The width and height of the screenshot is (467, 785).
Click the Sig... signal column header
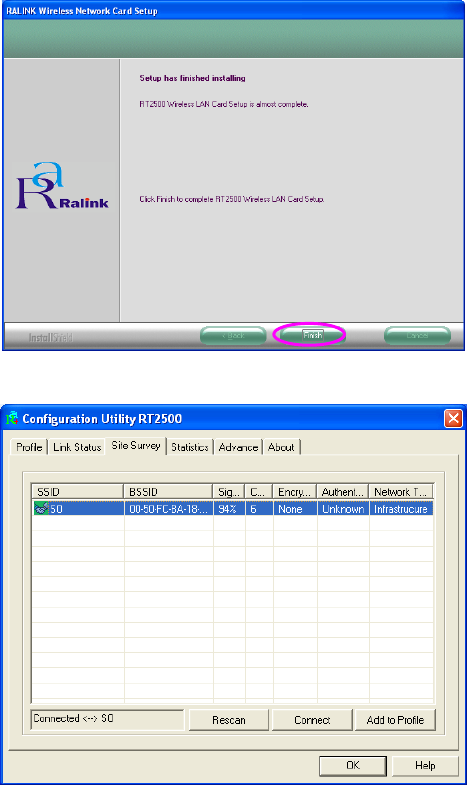click(229, 492)
